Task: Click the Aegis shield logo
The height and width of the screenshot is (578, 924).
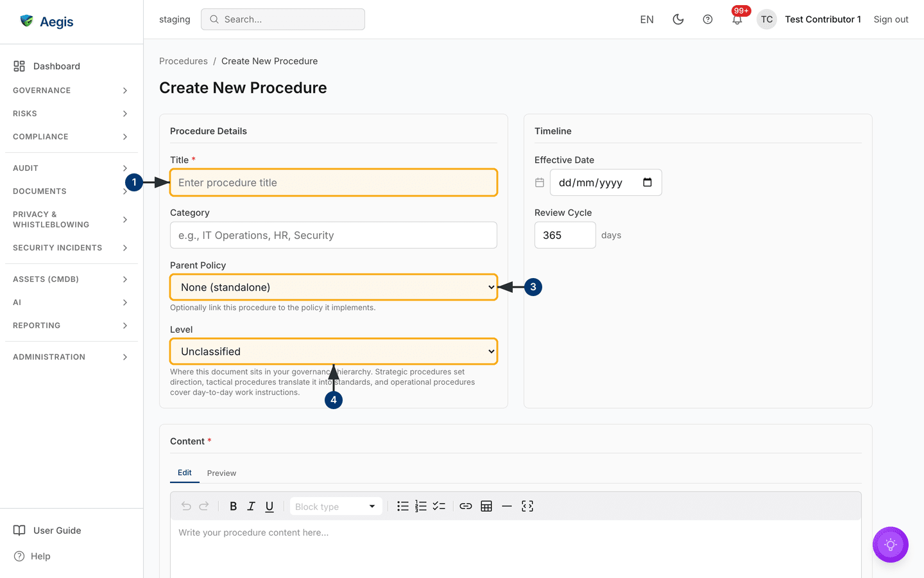Action: (x=26, y=21)
